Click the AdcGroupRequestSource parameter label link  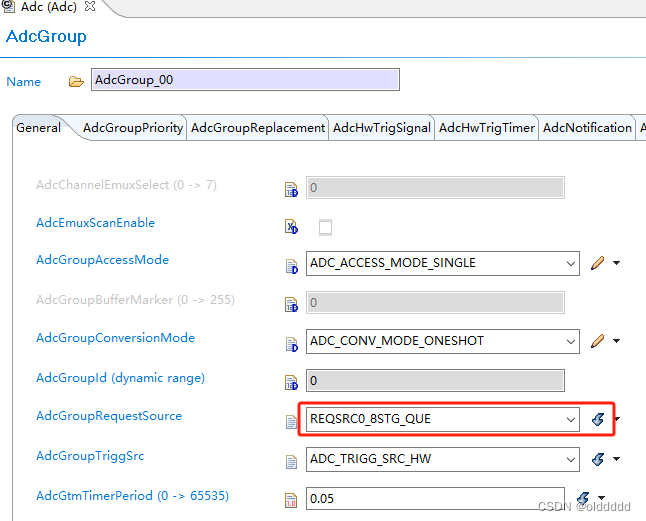(109, 416)
